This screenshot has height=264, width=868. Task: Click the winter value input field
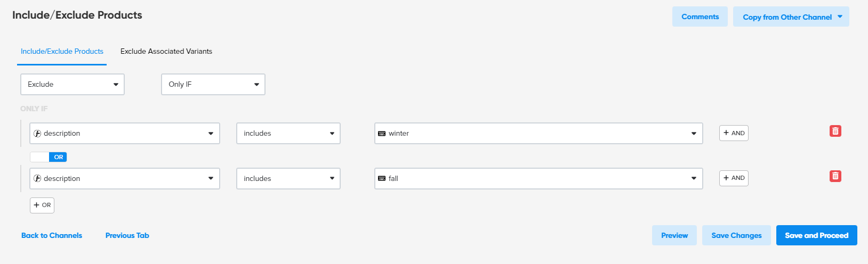[539, 134]
